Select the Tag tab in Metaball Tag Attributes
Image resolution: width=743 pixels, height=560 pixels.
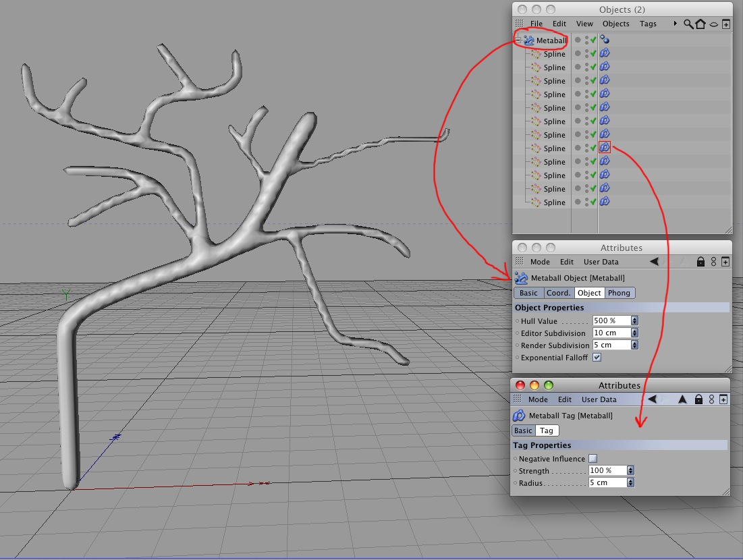pyautogui.click(x=547, y=430)
